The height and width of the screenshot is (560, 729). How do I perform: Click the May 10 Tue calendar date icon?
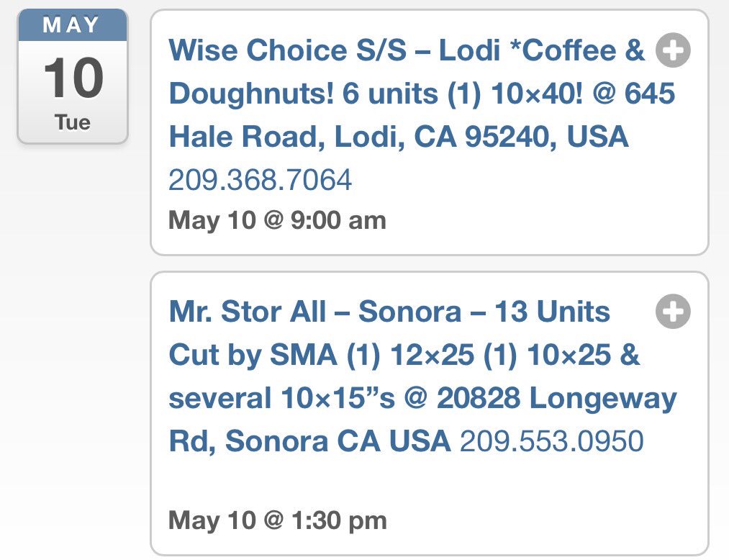73,76
